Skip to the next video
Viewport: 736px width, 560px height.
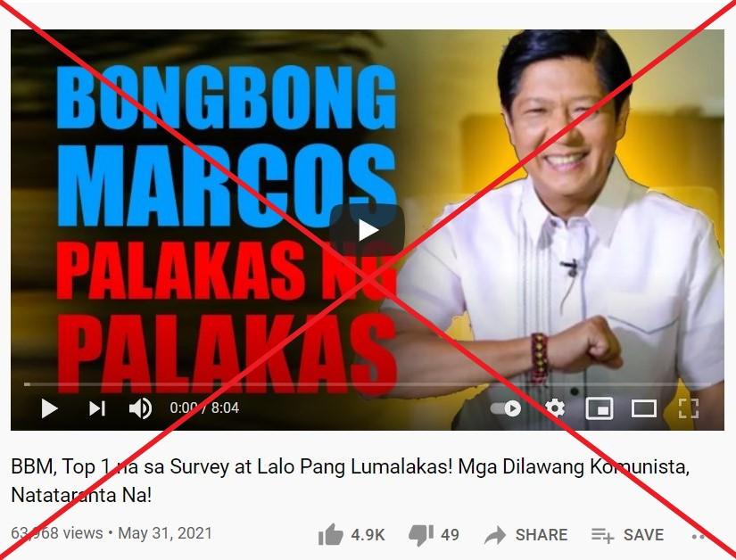pyautogui.click(x=97, y=408)
